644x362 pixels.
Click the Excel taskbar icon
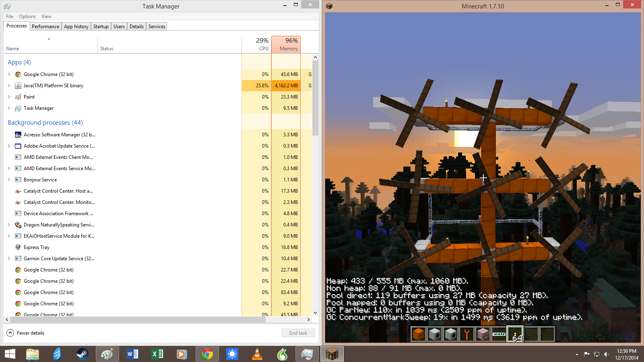[157, 354]
